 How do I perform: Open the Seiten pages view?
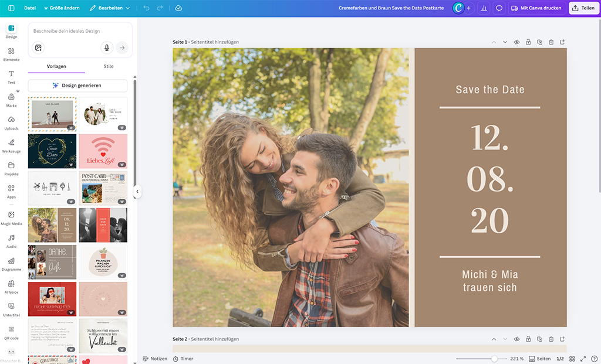pos(540,359)
